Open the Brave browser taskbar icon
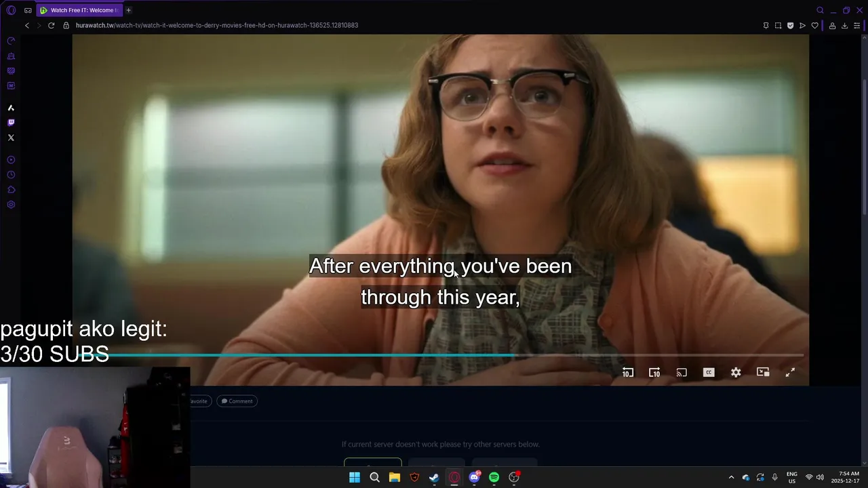The height and width of the screenshot is (488, 868). pos(414,477)
